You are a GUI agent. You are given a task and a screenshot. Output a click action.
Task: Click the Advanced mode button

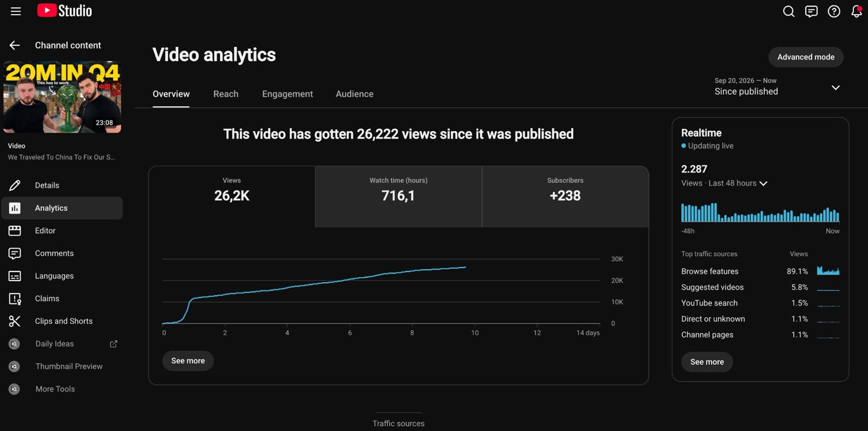(806, 57)
